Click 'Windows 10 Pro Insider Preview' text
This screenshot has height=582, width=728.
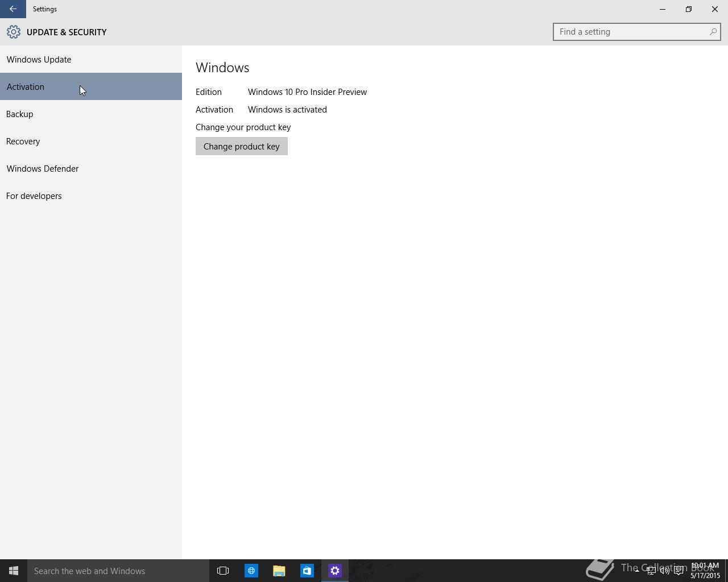click(307, 92)
